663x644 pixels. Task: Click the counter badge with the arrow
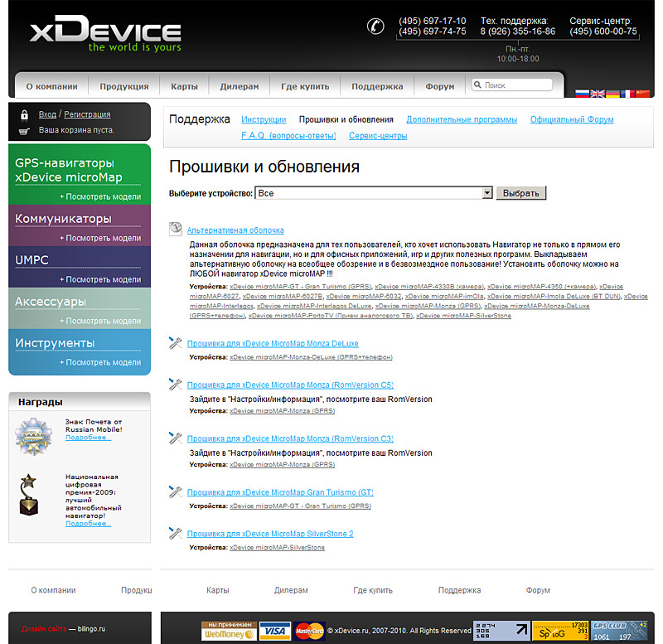click(501, 631)
